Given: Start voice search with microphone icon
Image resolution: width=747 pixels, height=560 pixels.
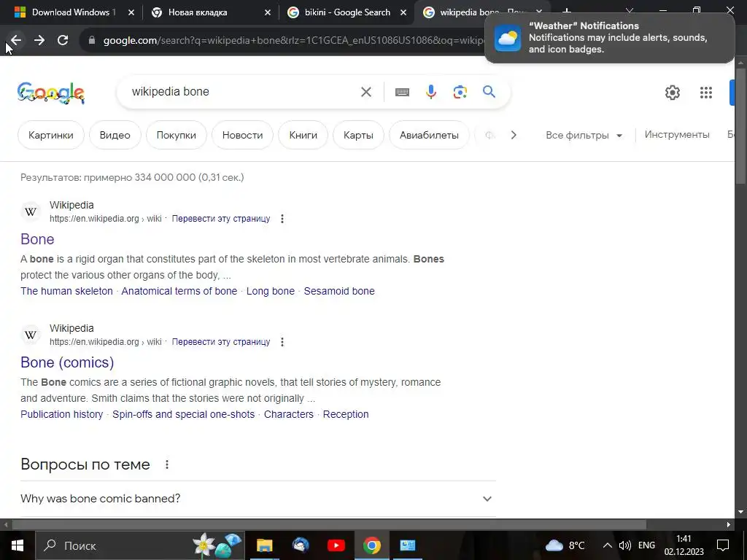Looking at the screenshot, I should pyautogui.click(x=430, y=91).
